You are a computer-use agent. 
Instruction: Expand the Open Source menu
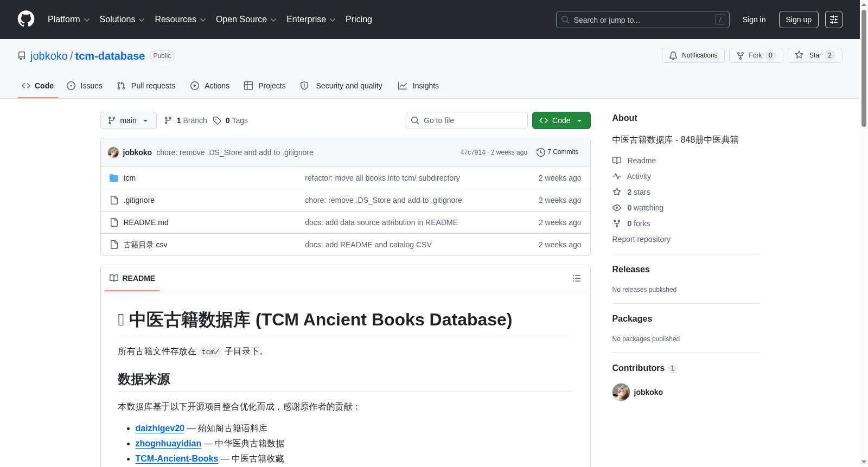(x=246, y=20)
